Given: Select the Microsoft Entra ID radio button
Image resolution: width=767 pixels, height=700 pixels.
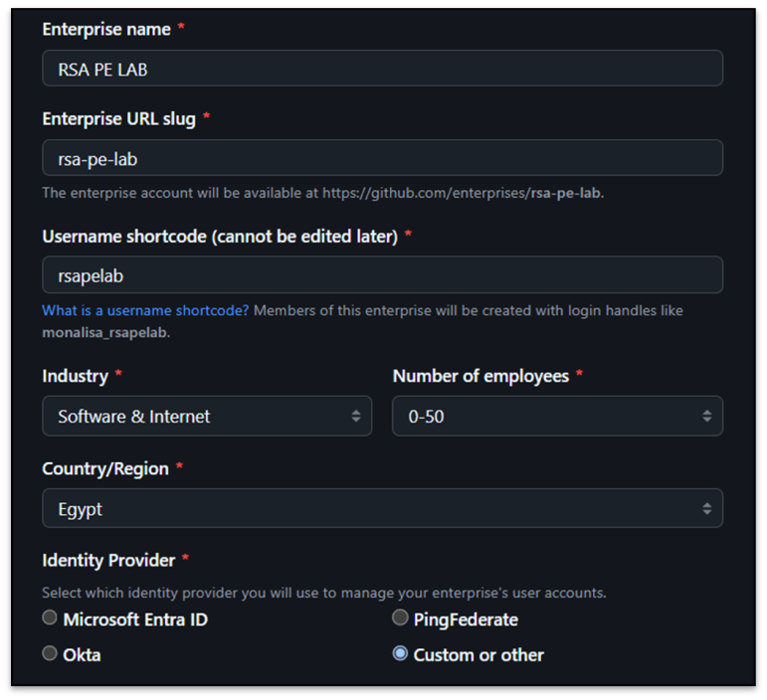Looking at the screenshot, I should (x=50, y=618).
